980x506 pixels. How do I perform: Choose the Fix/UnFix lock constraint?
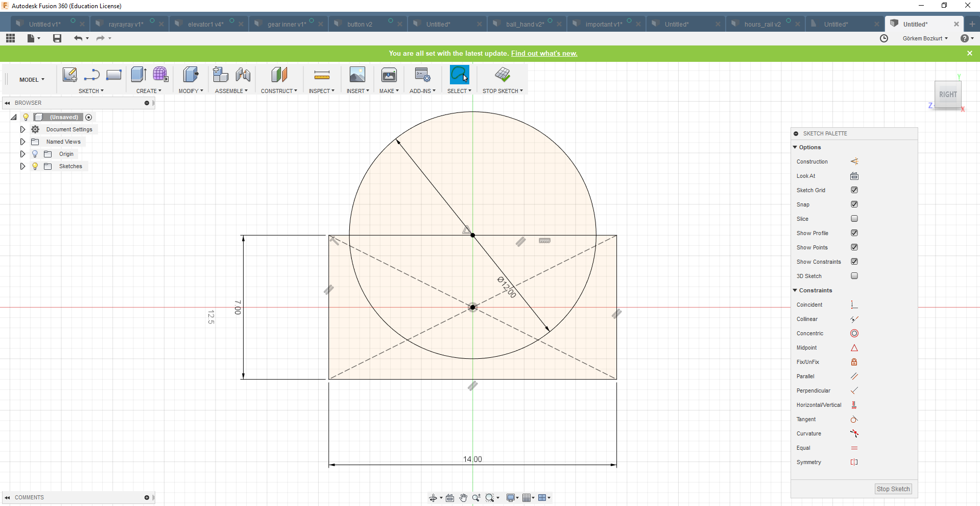(854, 362)
